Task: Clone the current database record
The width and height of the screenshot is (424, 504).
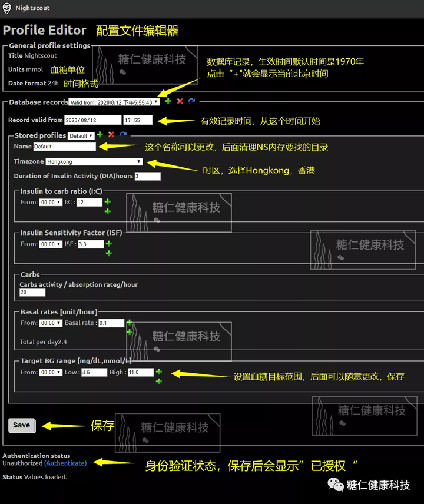Action: click(x=191, y=101)
